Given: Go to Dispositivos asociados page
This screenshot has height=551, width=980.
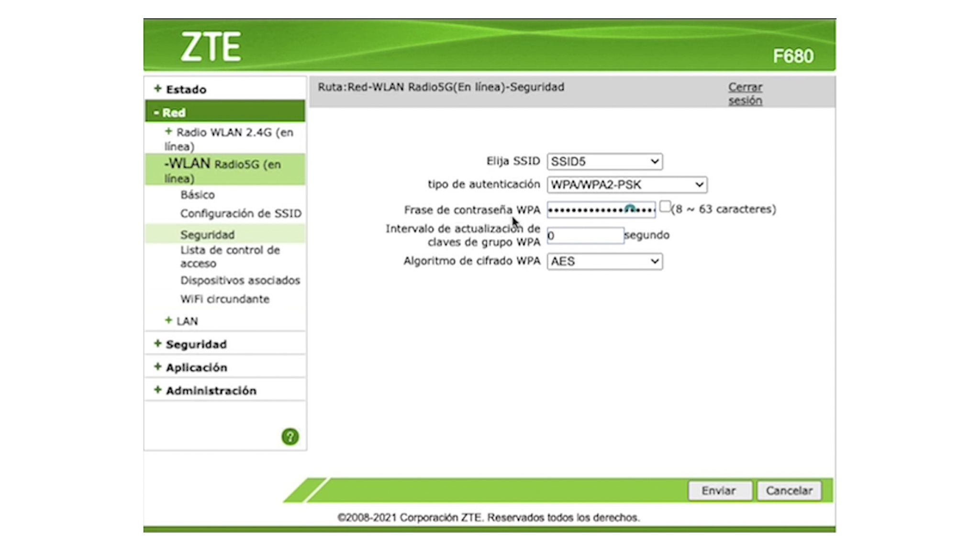Looking at the screenshot, I should 240,280.
